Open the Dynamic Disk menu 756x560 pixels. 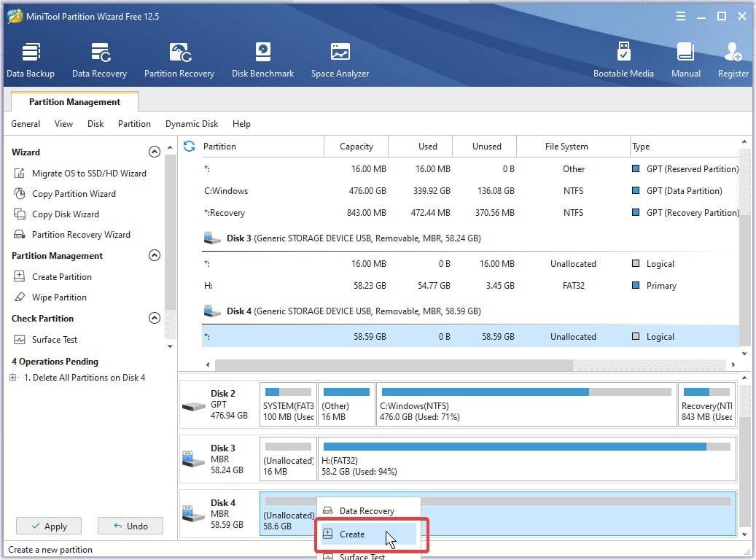192,124
